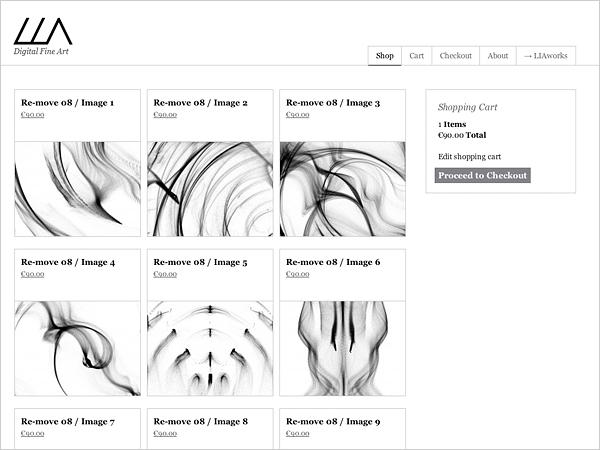View the Re-move 08 / Image 6 artwork thumbnail
Screen dimensions: 600x450
click(342, 348)
